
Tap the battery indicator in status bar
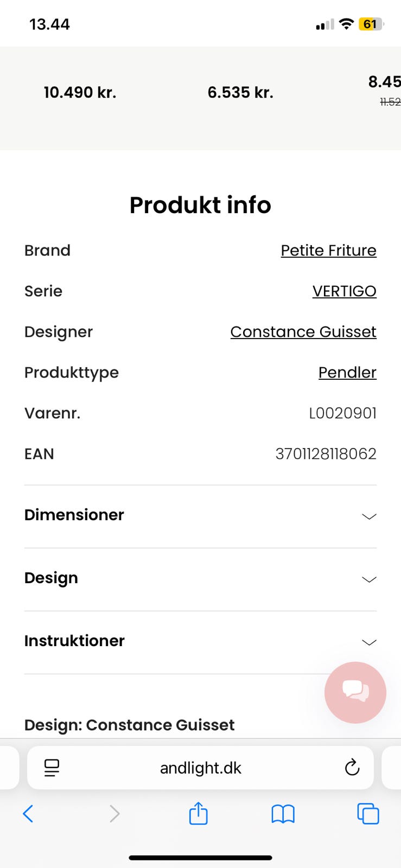coord(371,24)
